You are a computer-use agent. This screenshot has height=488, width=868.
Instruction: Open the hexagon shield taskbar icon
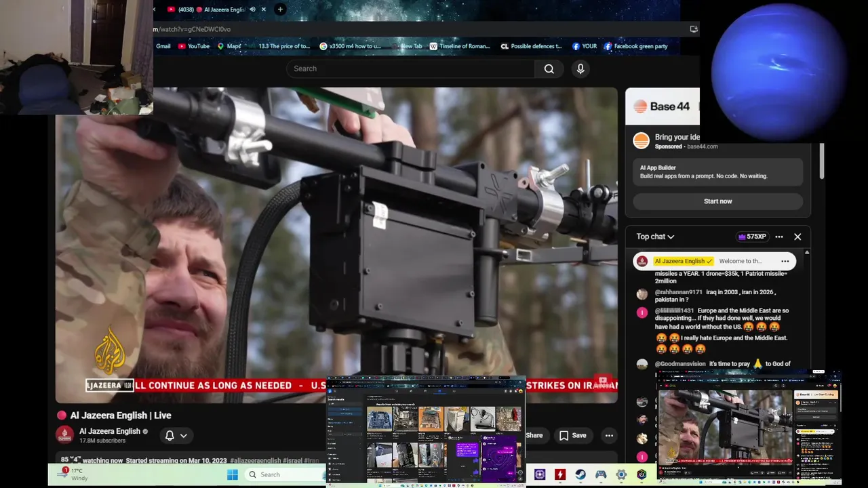(642, 474)
